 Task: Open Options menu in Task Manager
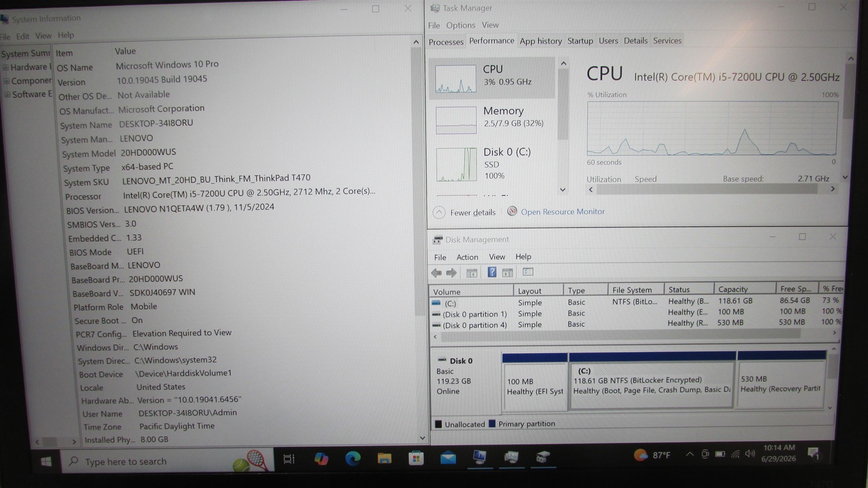point(461,25)
